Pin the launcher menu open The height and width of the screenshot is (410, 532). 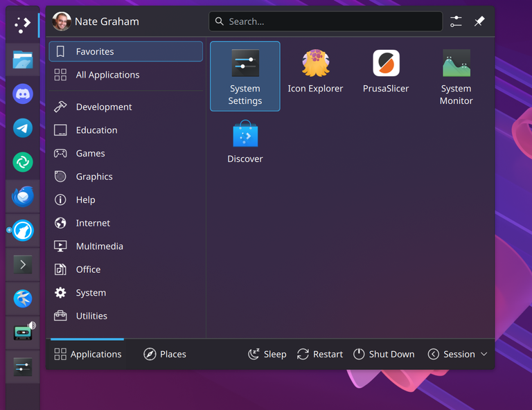(479, 21)
